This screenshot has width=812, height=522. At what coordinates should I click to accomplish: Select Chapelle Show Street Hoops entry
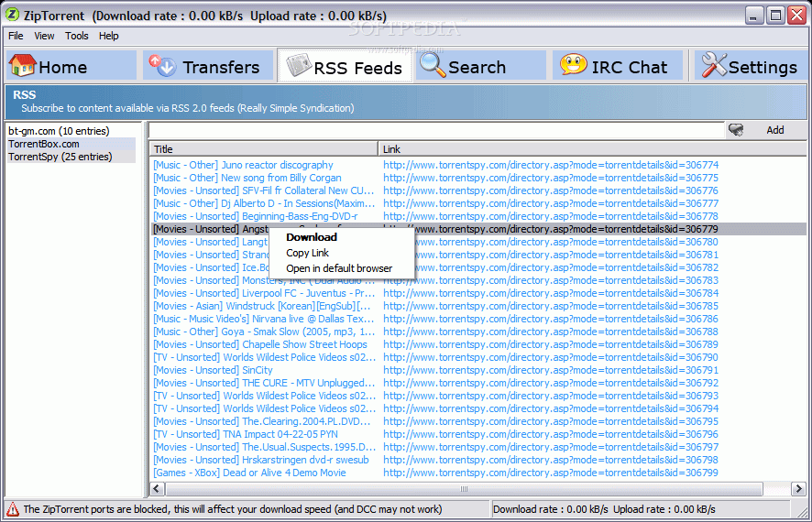(260, 344)
